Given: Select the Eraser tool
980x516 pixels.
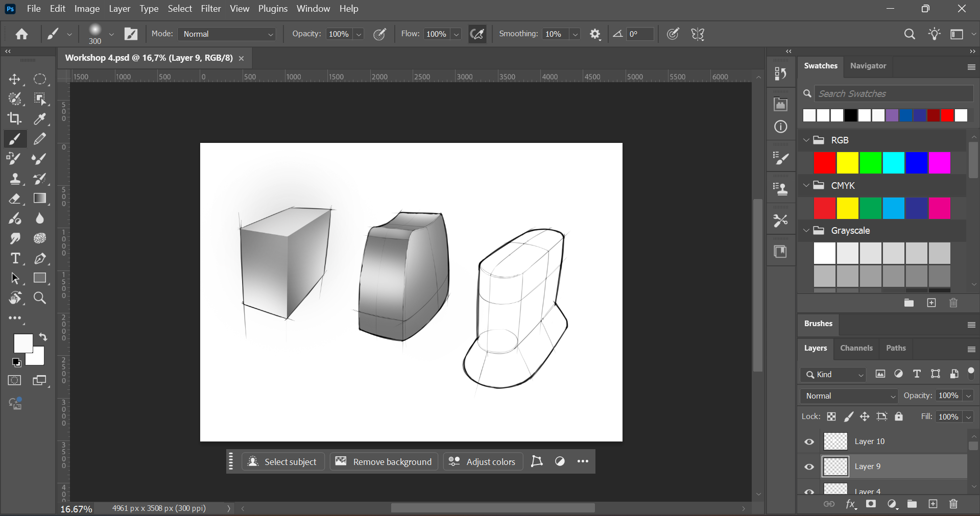Looking at the screenshot, I should tap(14, 199).
